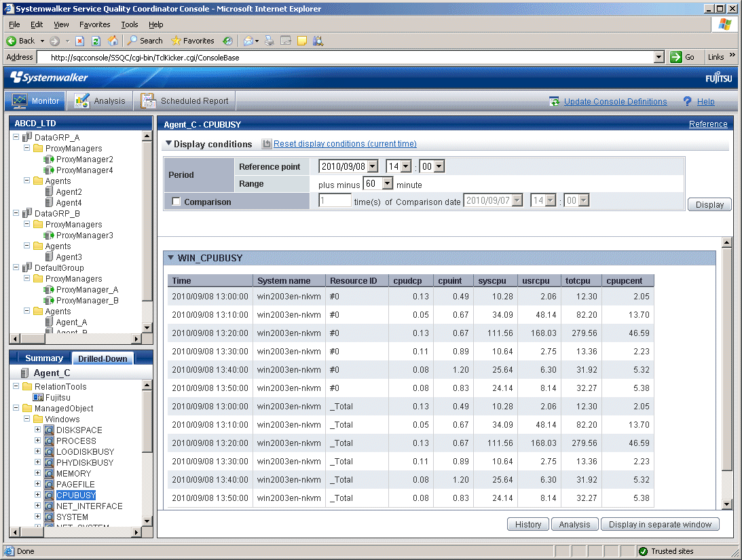This screenshot has height=560, width=742.
Task: Switch to the Summary tab
Action: (44, 358)
